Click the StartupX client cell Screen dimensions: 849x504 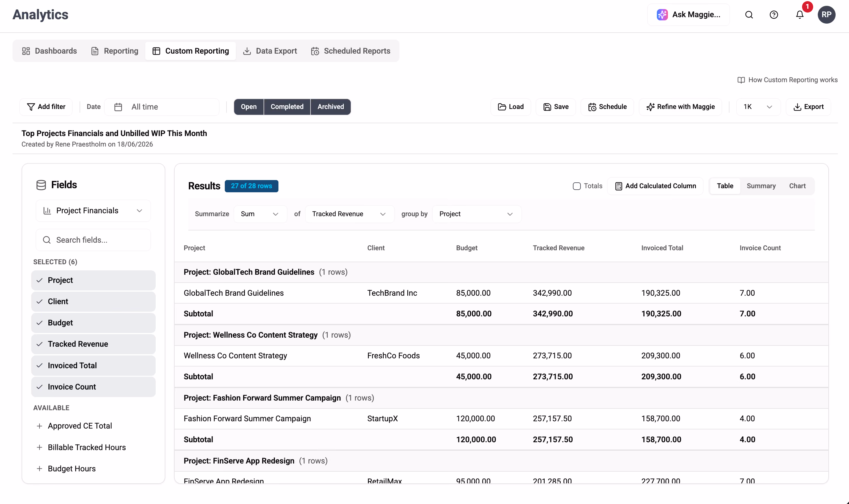tap(382, 419)
